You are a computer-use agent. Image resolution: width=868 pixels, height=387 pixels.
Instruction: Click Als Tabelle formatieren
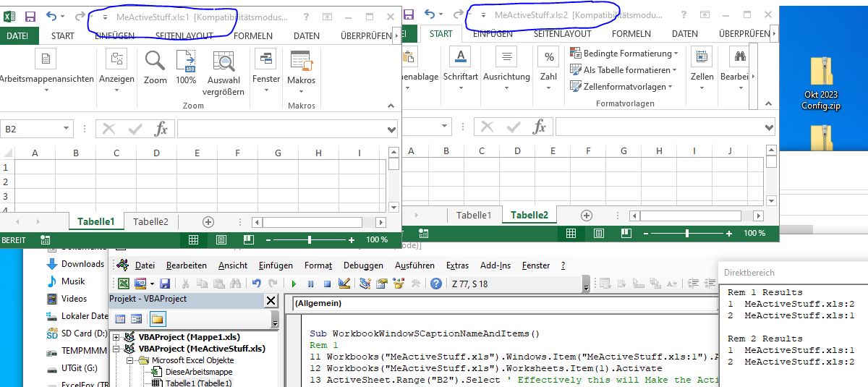tap(624, 70)
